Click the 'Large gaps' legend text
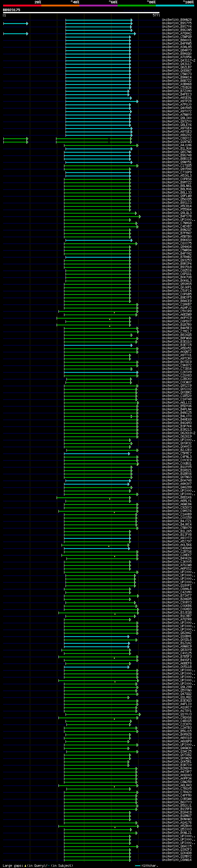Viewport: 197px width, 868px height. click(x=13, y=866)
